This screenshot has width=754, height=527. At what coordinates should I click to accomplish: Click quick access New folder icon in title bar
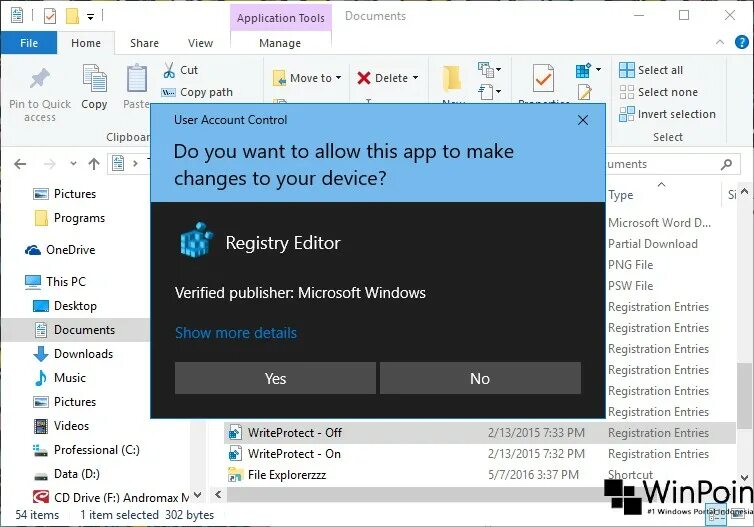[72, 16]
